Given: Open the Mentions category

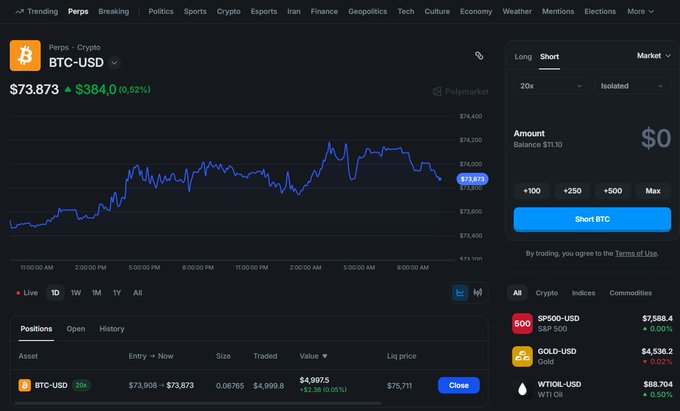Looking at the screenshot, I should pos(558,12).
